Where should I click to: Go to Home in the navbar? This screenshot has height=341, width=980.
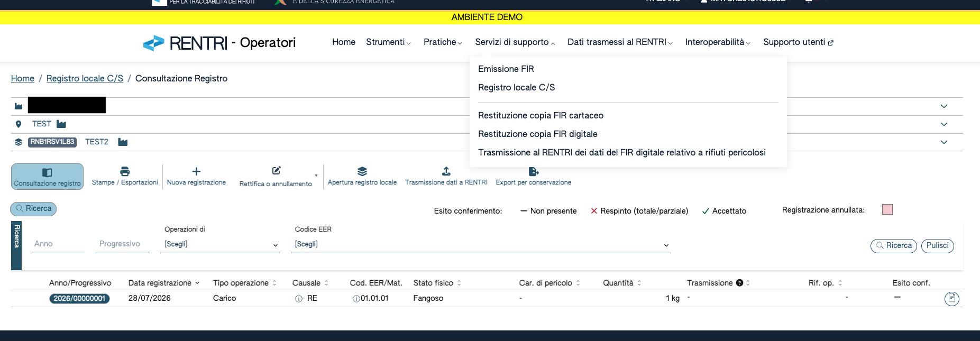coord(344,42)
